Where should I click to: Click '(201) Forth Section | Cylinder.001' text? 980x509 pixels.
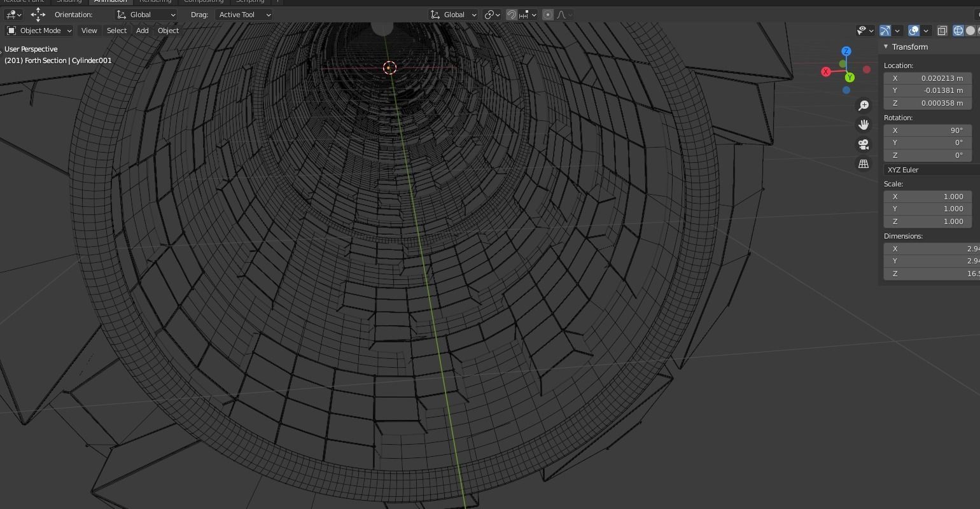coord(58,60)
